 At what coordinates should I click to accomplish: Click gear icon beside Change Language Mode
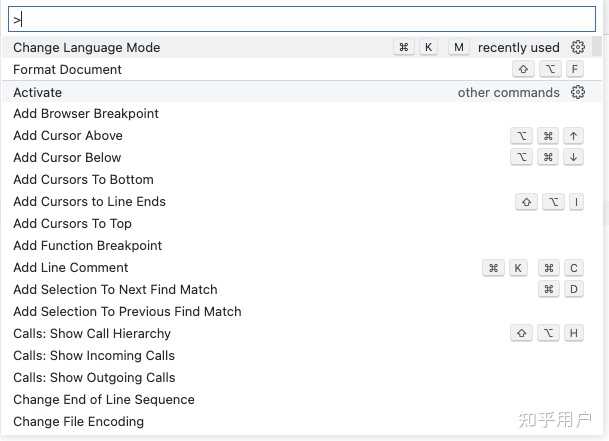pyautogui.click(x=578, y=47)
